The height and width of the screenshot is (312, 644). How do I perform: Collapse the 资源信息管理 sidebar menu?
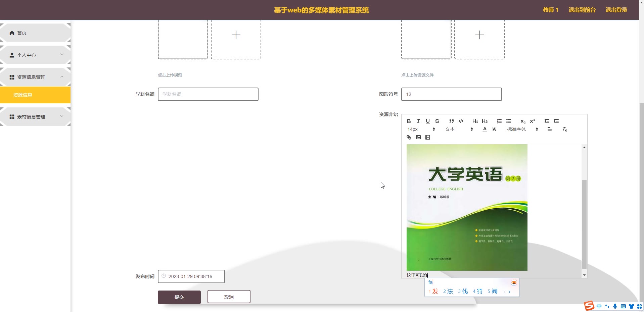click(x=35, y=77)
